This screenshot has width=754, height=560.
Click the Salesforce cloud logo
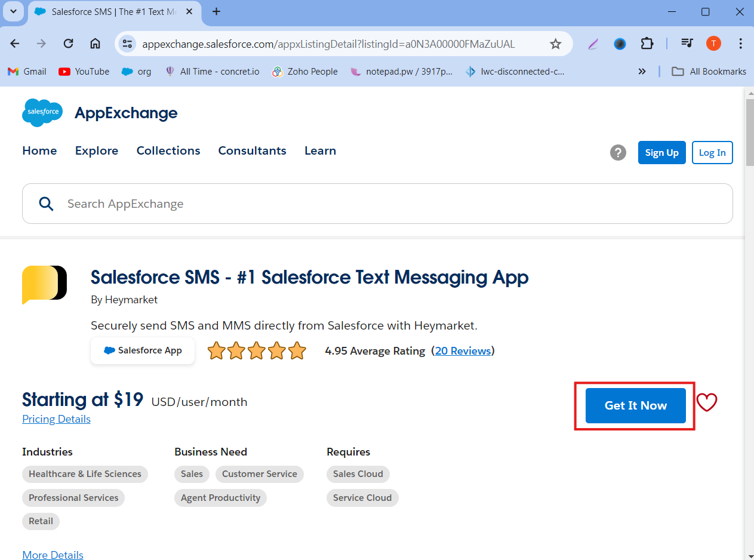click(x=42, y=112)
